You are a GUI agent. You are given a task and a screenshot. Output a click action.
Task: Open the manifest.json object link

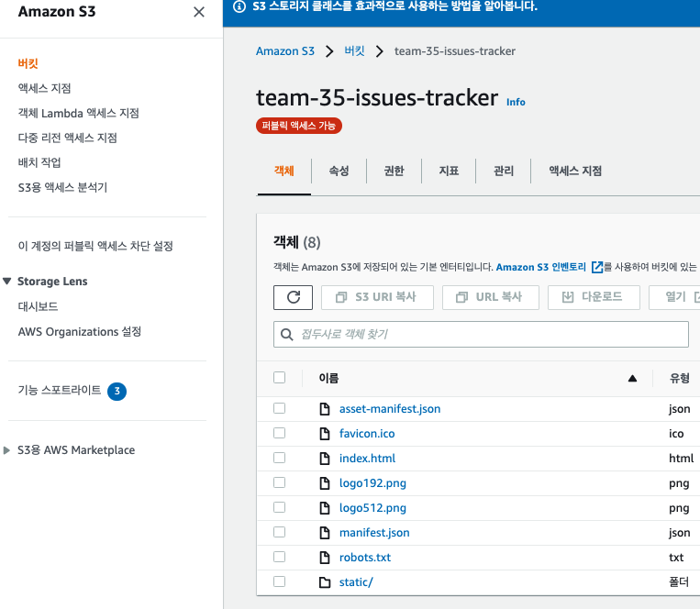pyautogui.click(x=374, y=533)
